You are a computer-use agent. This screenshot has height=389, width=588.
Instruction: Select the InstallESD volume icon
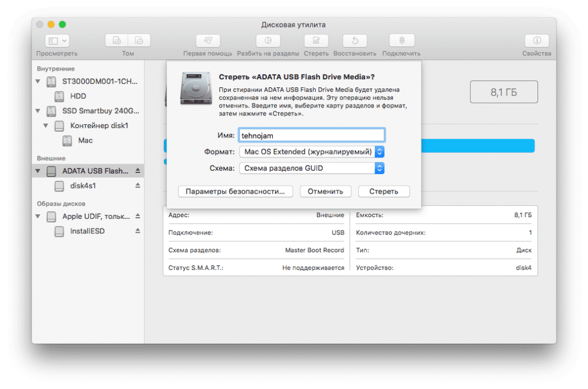pyautogui.click(x=59, y=232)
